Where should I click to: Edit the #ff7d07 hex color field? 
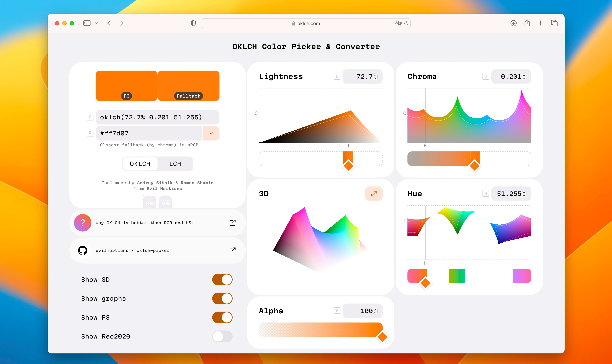pyautogui.click(x=149, y=133)
